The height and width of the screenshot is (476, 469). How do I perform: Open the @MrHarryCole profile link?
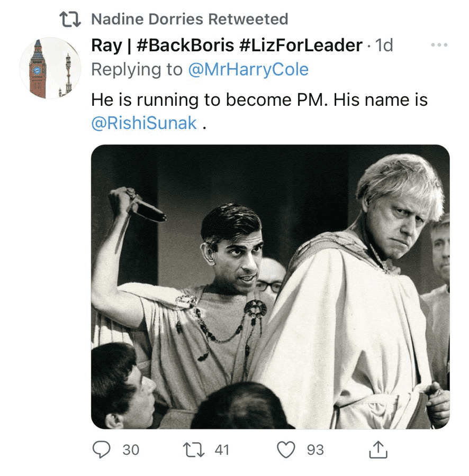248,70
